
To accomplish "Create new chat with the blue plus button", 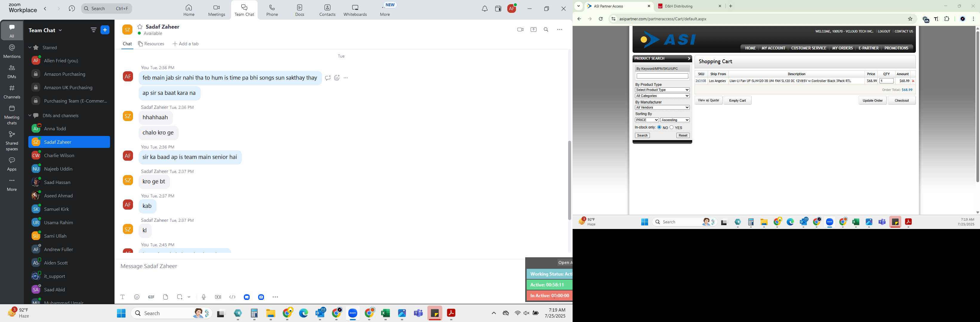I will [x=105, y=30].
